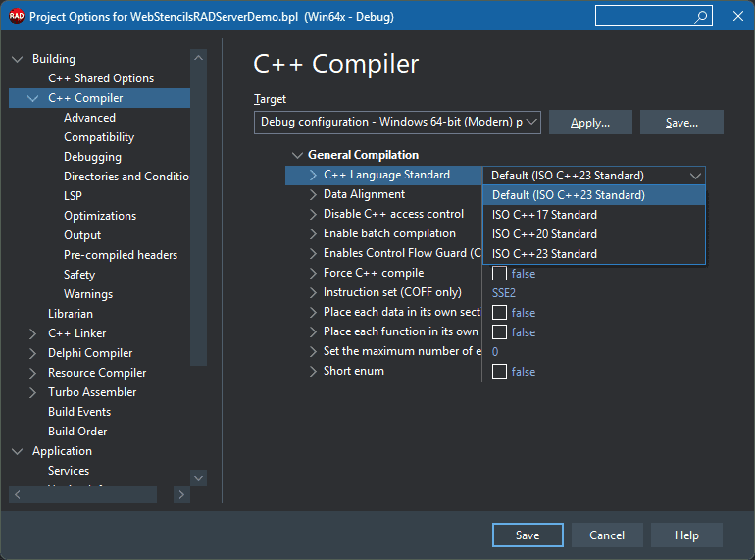This screenshot has width=755, height=560.
Task: Collapse the Building tree node
Action: point(18,59)
